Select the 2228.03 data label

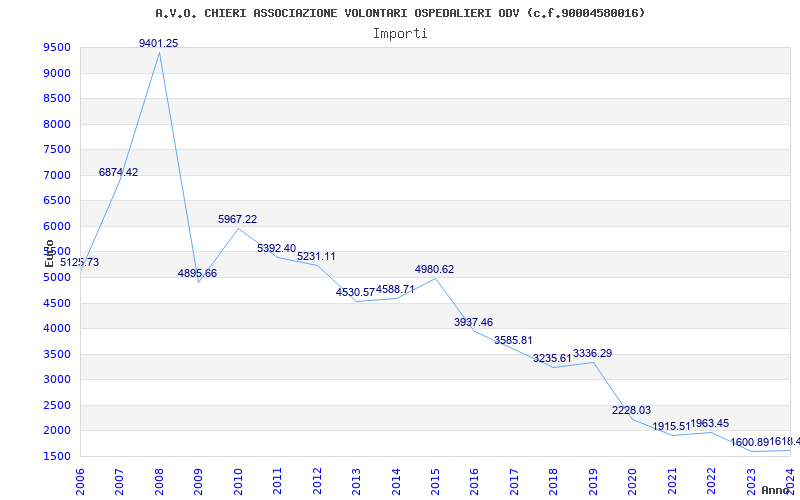click(x=632, y=411)
